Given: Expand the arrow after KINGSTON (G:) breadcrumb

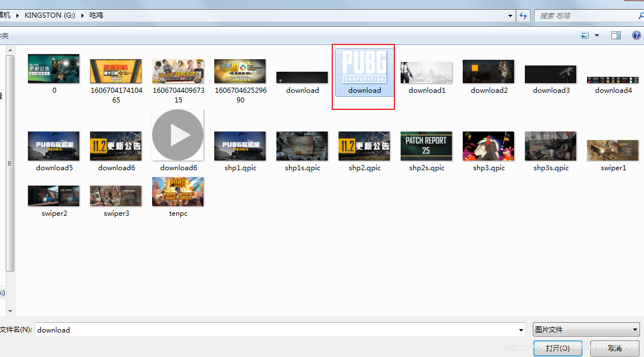Looking at the screenshot, I should [x=82, y=15].
